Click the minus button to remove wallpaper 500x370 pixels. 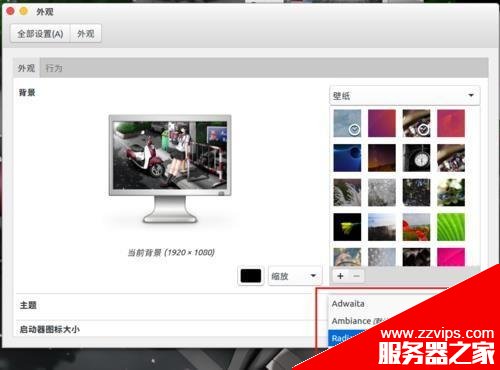click(356, 276)
